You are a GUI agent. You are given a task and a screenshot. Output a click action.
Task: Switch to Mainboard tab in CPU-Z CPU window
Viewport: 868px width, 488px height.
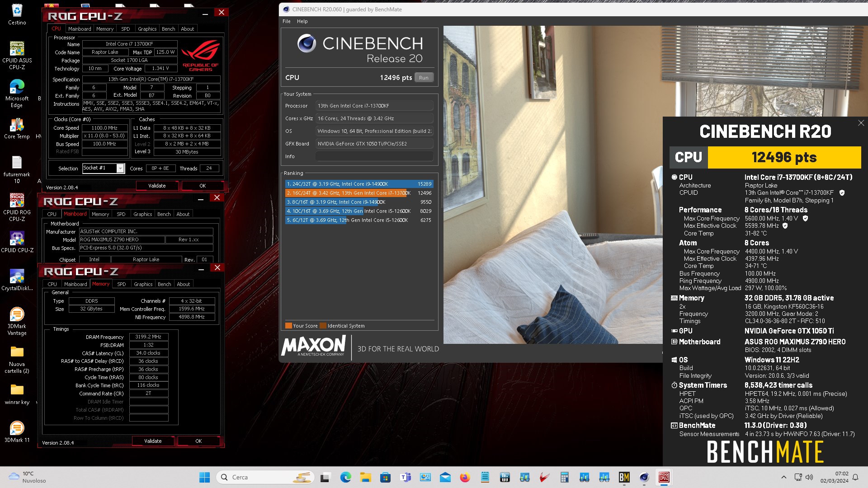80,29
